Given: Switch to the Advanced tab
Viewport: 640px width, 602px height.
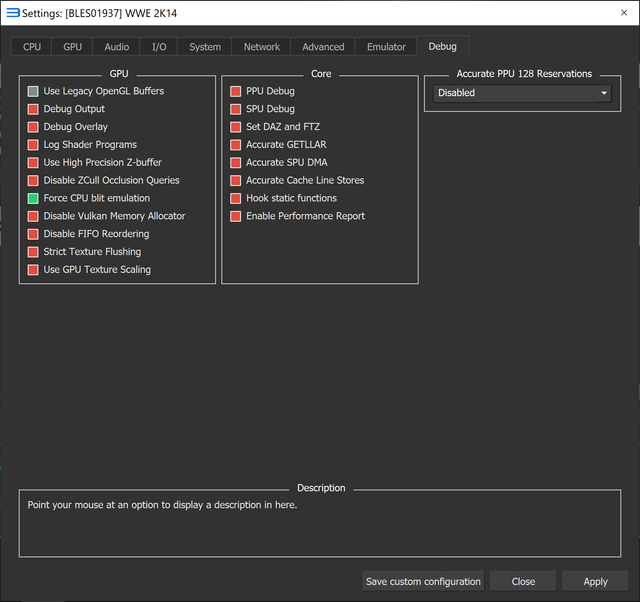Looking at the screenshot, I should coord(323,47).
